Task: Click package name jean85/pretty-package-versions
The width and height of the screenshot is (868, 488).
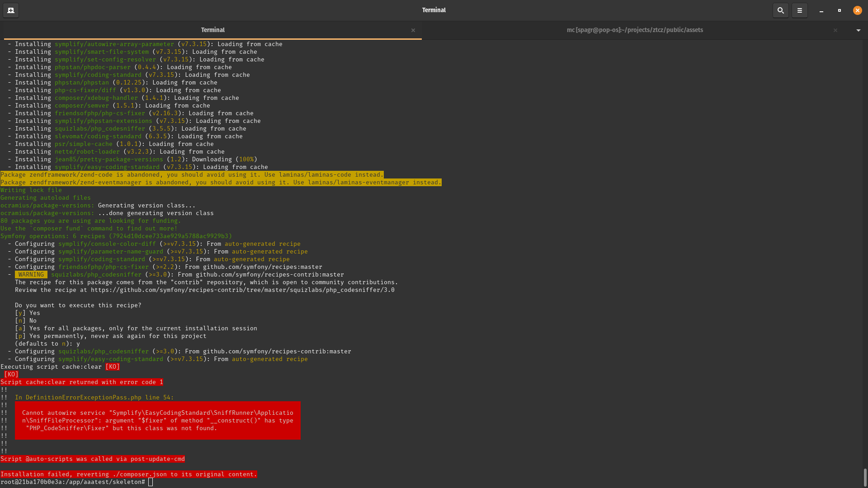Action: click(x=109, y=160)
